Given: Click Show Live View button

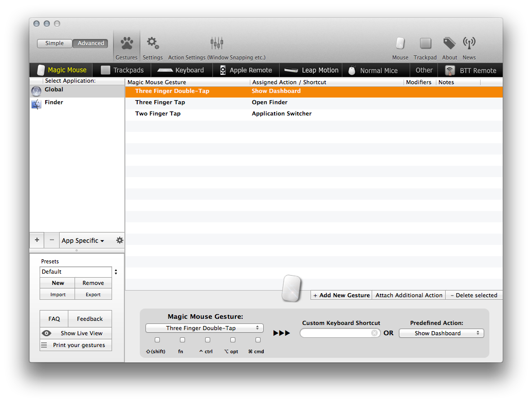Looking at the screenshot, I should (x=76, y=333).
